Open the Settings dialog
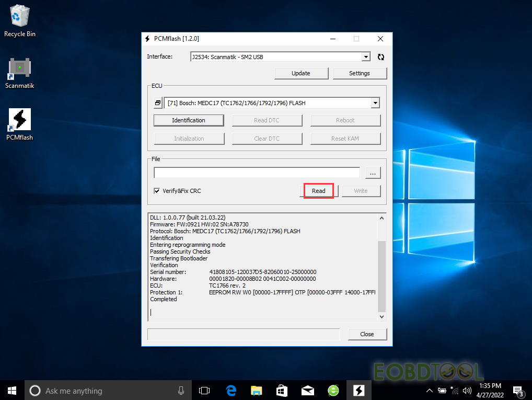 (360, 73)
